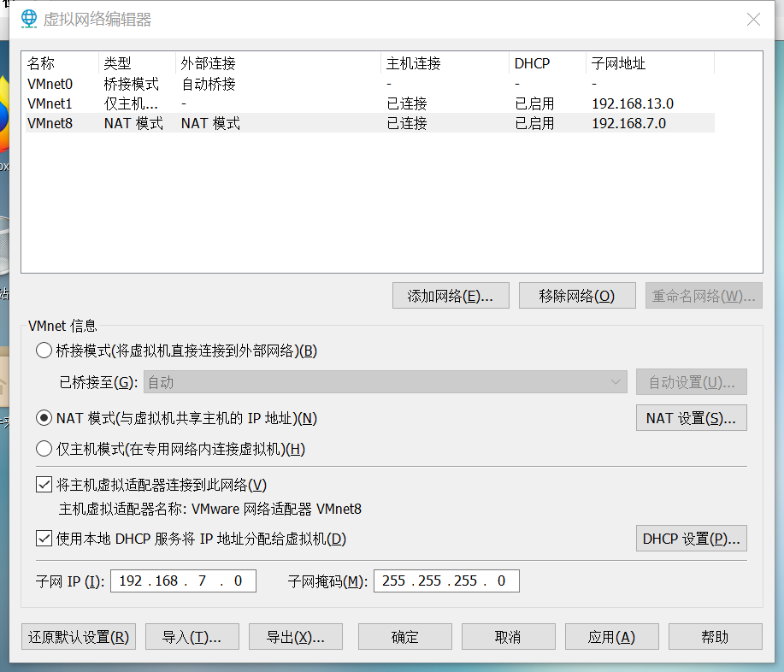784x672 pixels.
Task: Click the Virtual Network Editor globe icon
Action: [29, 19]
